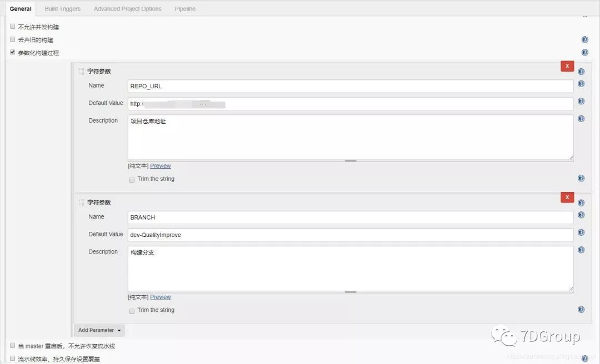Viewport: 600px width, 364px height.
Task: Open help for REPO_URL Default Value field
Action: [581, 101]
